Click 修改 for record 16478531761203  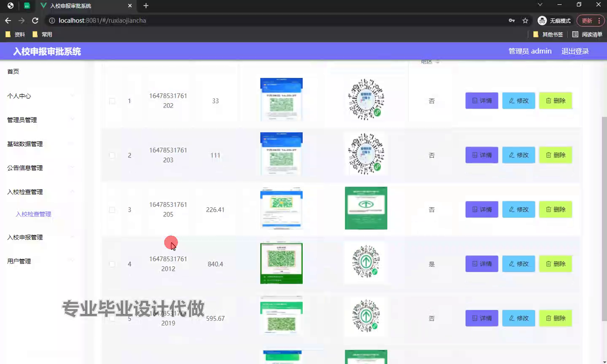click(x=518, y=155)
